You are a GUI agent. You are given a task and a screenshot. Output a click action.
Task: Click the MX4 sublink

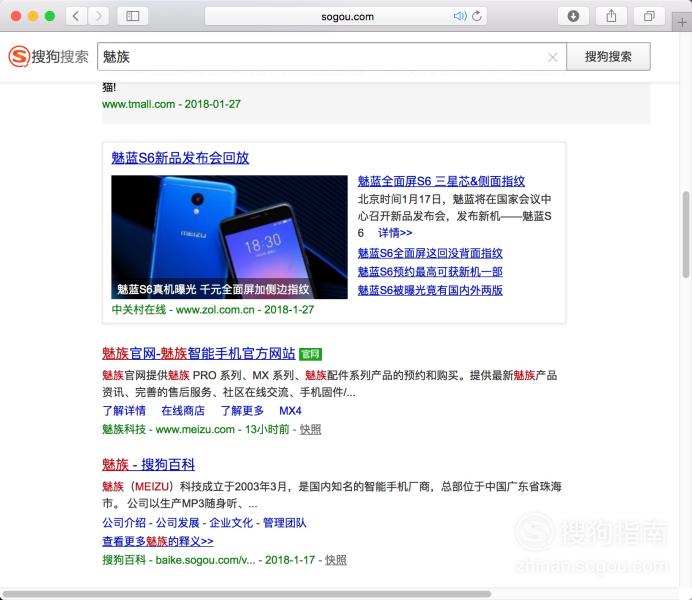[x=290, y=411]
